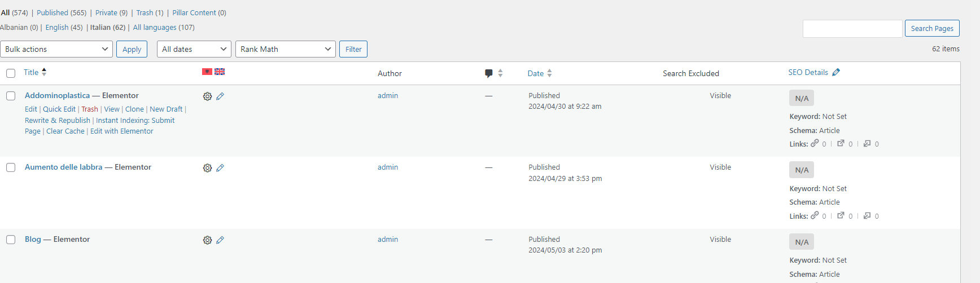Open the Bulk actions dropdown
980x283 pixels.
(56, 49)
